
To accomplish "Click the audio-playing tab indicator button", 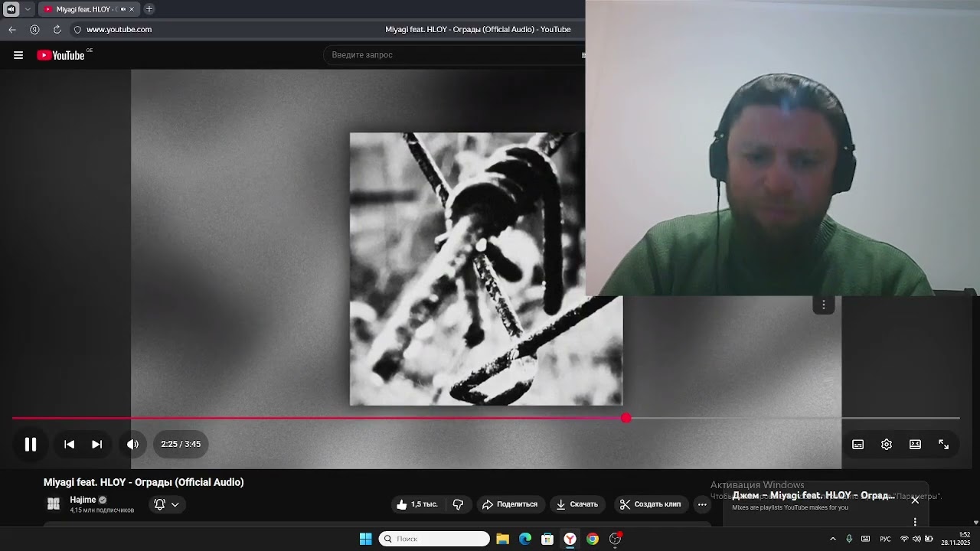I will [x=11, y=9].
